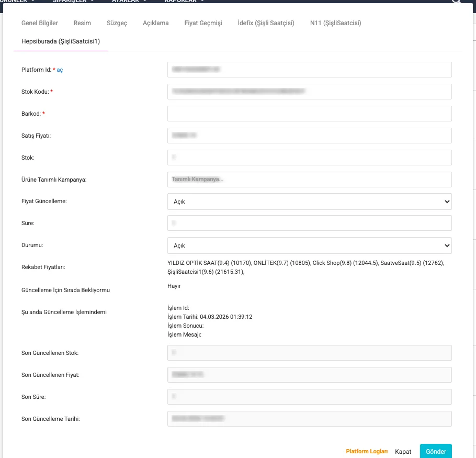Click the blue Gönder button
The height and width of the screenshot is (458, 476).
435,451
